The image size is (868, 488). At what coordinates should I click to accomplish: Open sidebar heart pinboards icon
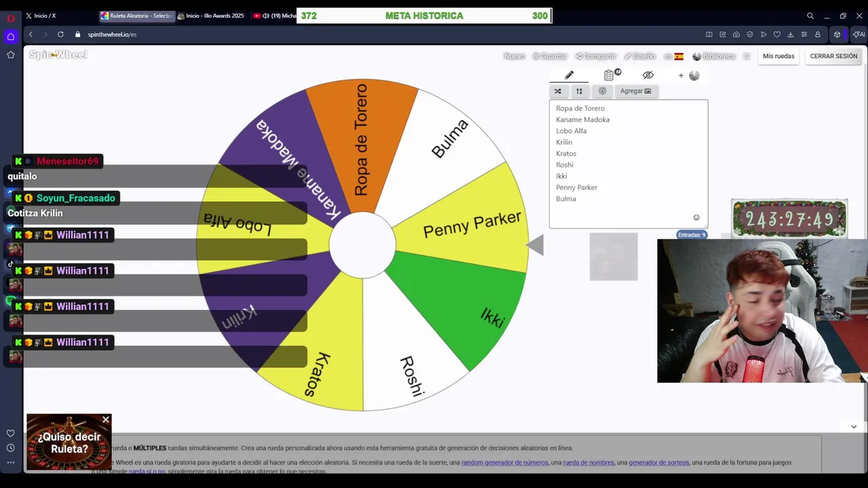click(11, 433)
